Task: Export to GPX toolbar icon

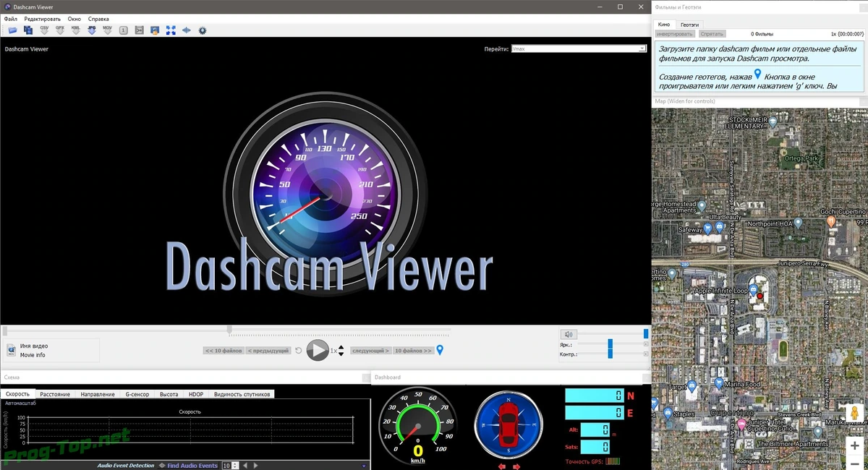Action: tap(60, 30)
